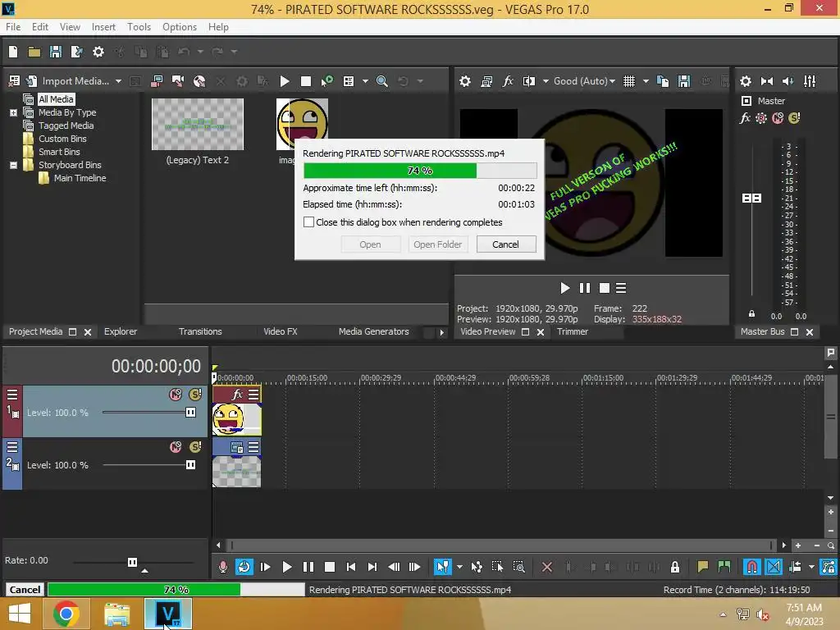The width and height of the screenshot is (840, 630).
Task: Select the Normal edit tool in timeline toolbar
Action: point(442,567)
